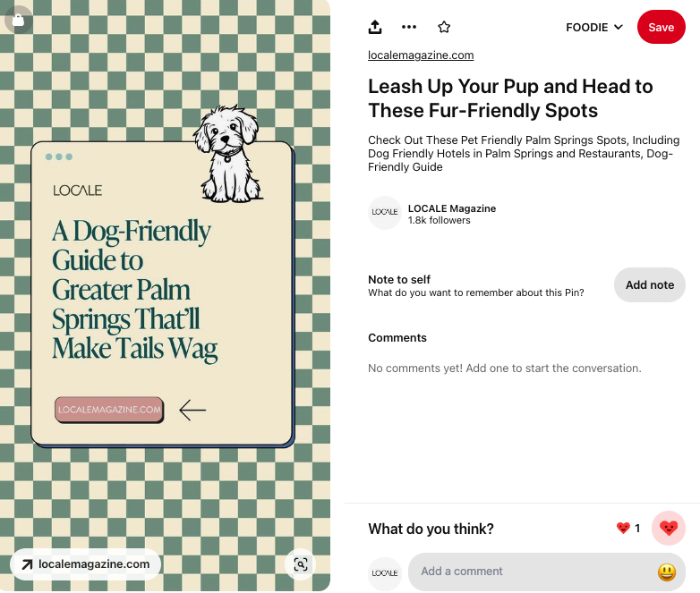
Task: Open LOCALE Magazine profile avatar
Action: 384,212
